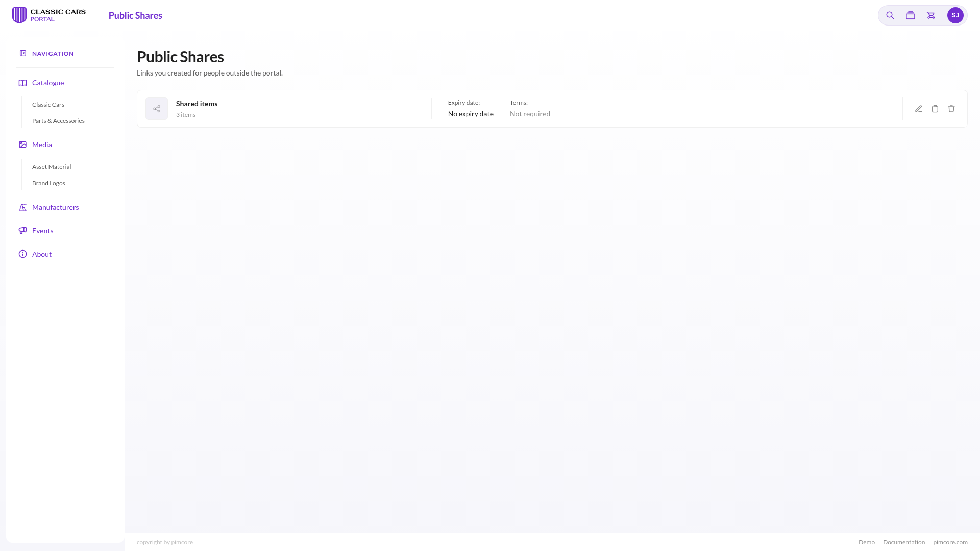Open the cart icon in header
Screen dimensions: 980x551
(x=930, y=15)
